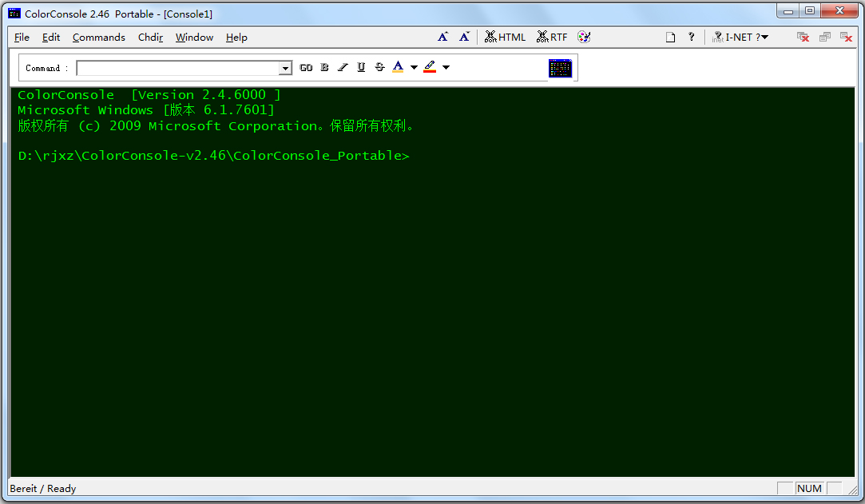Expand the Command history dropdown arrow
Image resolution: width=865 pixels, height=504 pixels.
(x=285, y=68)
